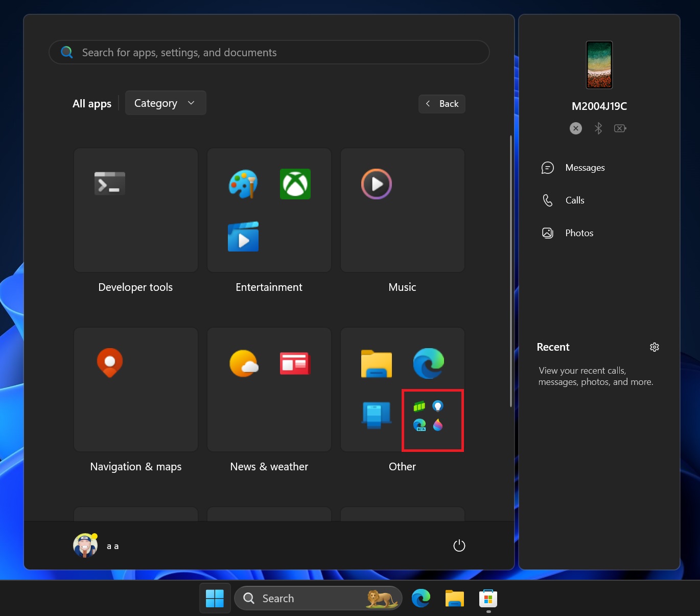Open Microsoft Edge Beta icon in Other category

(x=420, y=425)
